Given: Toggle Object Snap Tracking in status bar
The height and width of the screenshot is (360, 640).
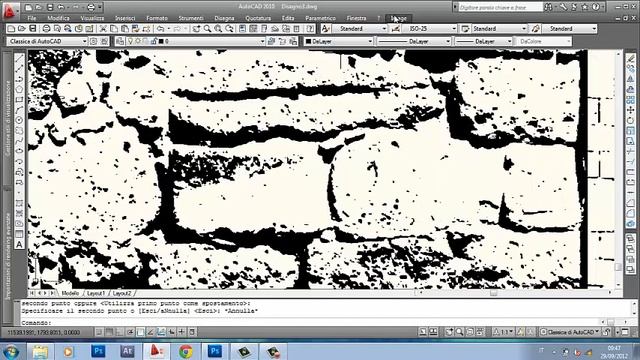Looking at the screenshot, I should click(x=151, y=332).
